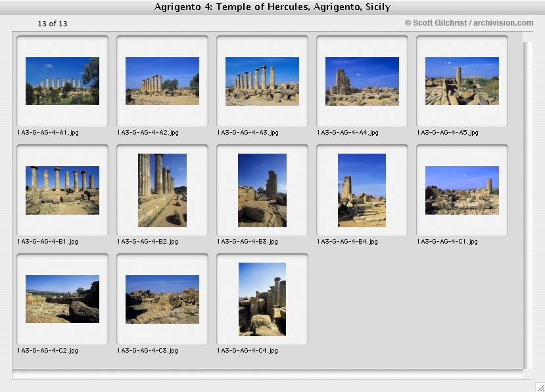Click filename label 1A3-G-AG-4-A3.jpg
Viewport: 545px width, 392px height.
248,133
